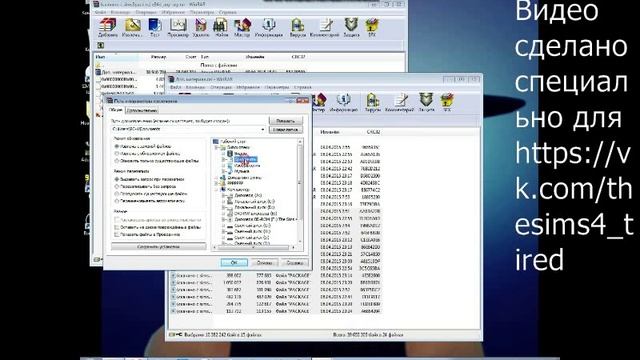Select BD-ROM (F:) The Sims drive in tree

(264, 220)
